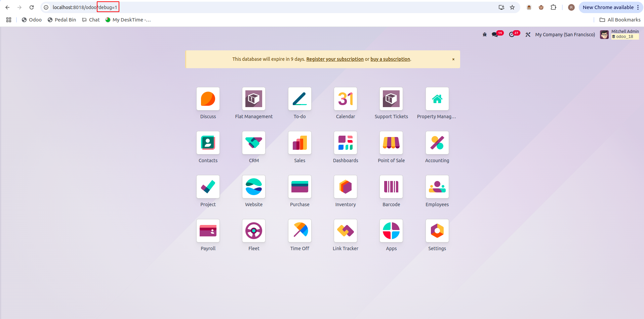Open the Sales app
Image resolution: width=644 pixels, height=319 pixels.
300,143
